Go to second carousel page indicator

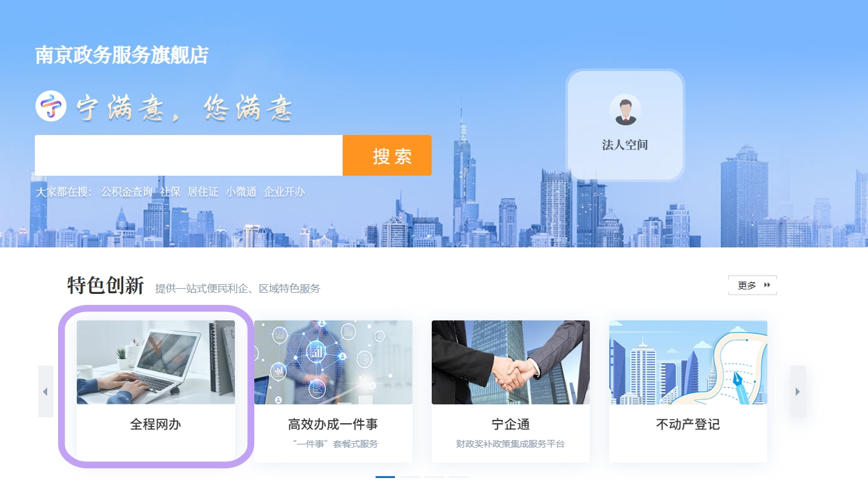pyautogui.click(x=410, y=477)
